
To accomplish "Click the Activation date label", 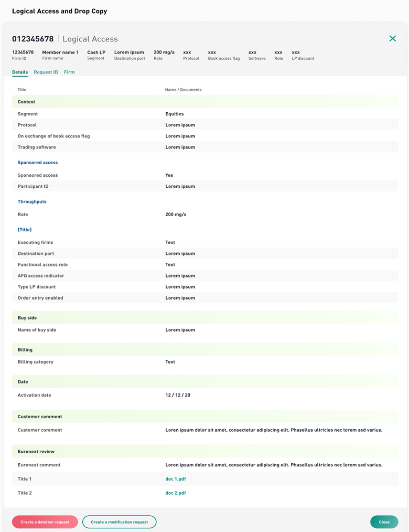I will coord(34,395).
